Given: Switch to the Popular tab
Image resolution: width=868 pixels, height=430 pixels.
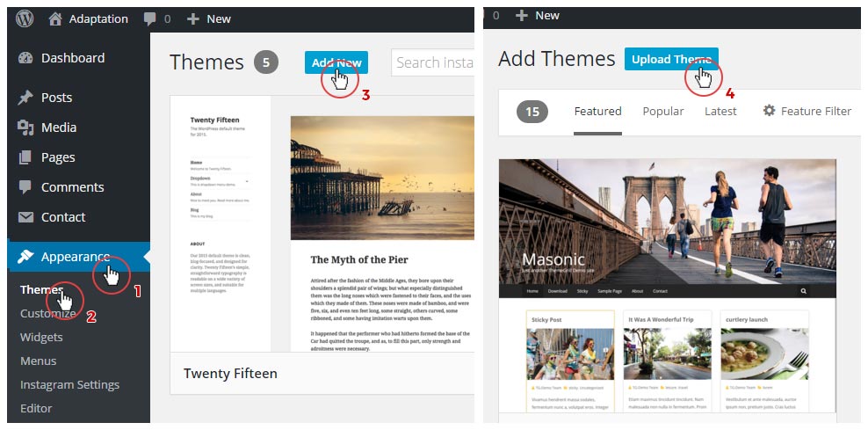Looking at the screenshot, I should pos(662,111).
